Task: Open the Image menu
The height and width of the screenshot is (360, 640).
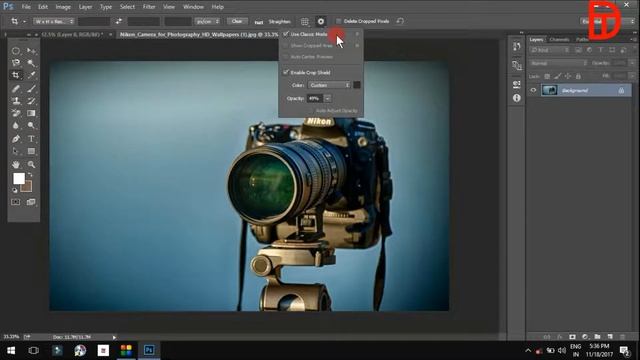Action: coord(63,7)
